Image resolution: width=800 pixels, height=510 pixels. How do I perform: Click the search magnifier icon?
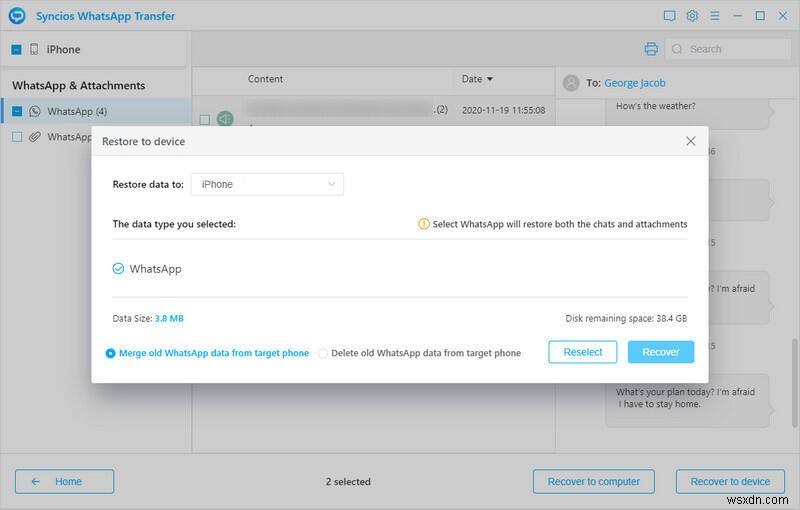pos(677,49)
